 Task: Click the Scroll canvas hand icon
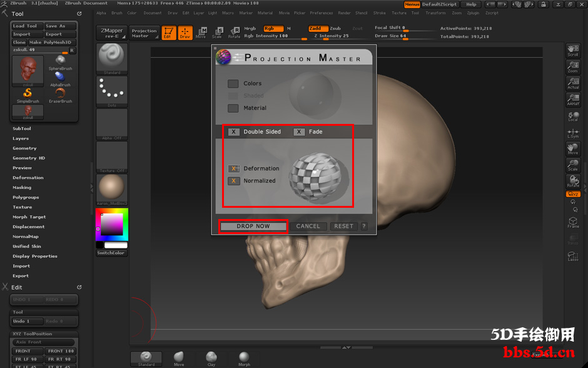572,51
